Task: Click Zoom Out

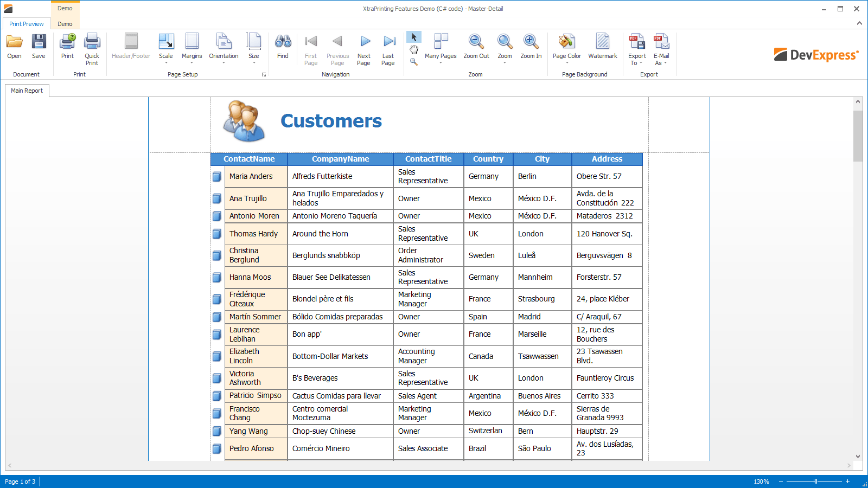Action: click(x=476, y=46)
